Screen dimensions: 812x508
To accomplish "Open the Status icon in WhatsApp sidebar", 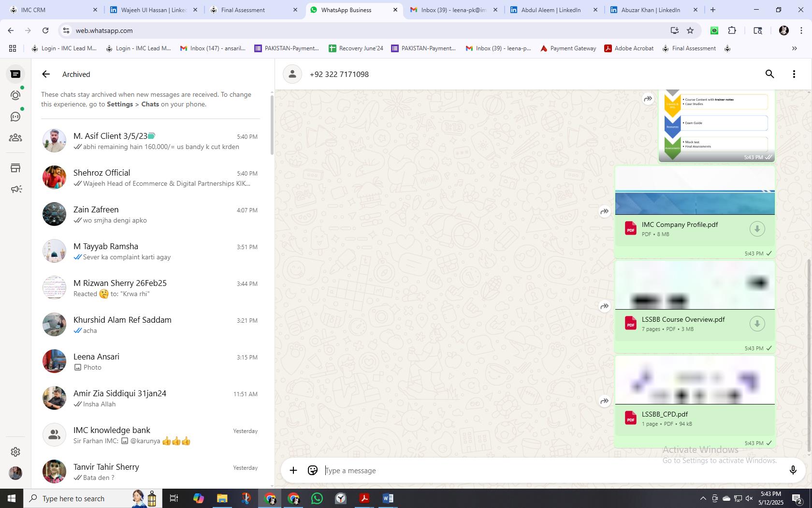I will [15, 95].
